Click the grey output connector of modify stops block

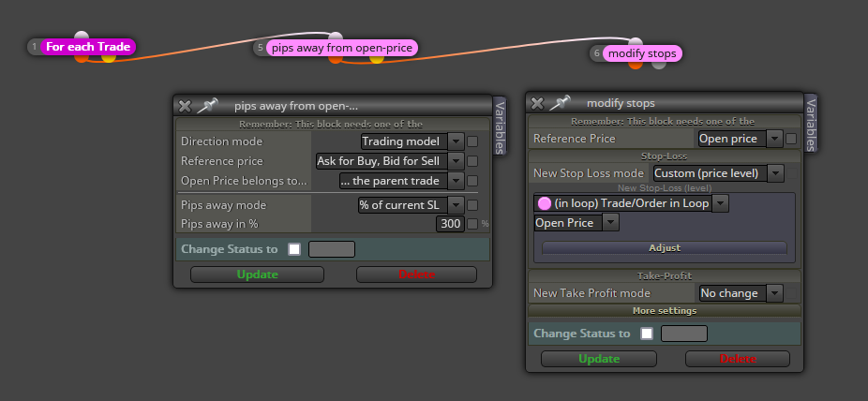pos(658,64)
